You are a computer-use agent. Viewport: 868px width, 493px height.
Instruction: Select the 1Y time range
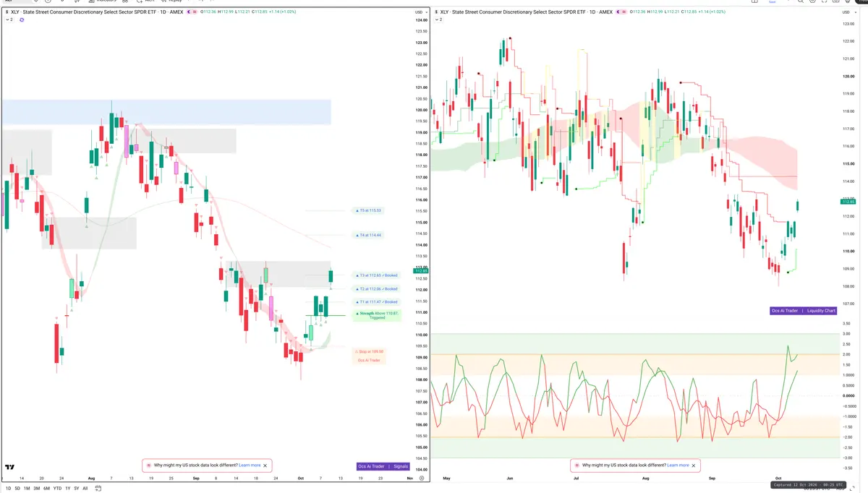(68, 489)
